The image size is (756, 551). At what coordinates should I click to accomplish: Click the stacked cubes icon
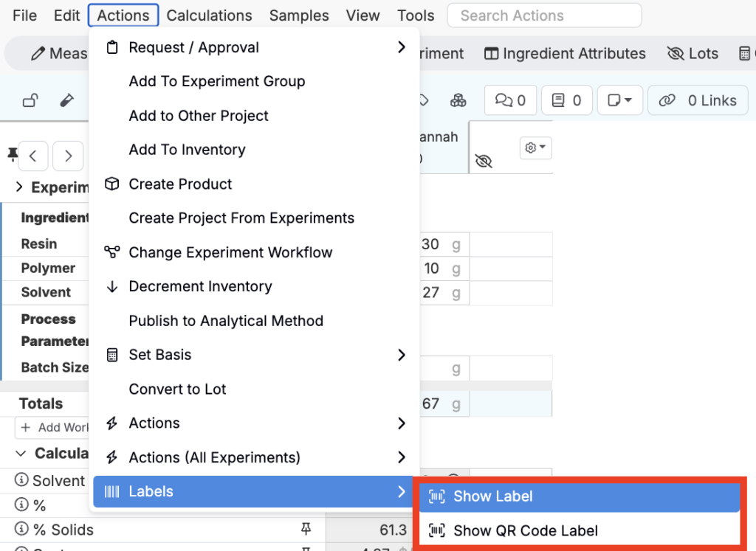tap(458, 101)
